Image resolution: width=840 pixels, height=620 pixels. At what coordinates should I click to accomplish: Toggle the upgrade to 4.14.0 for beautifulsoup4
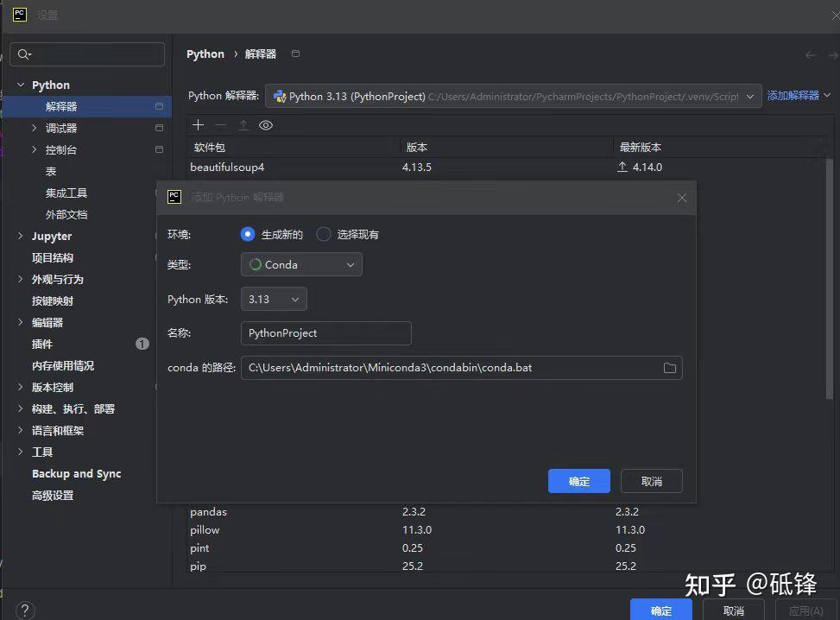tap(624, 167)
